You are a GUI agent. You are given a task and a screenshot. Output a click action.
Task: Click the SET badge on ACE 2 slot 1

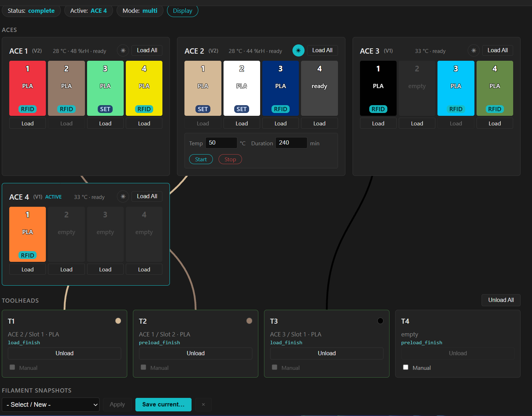(x=203, y=109)
